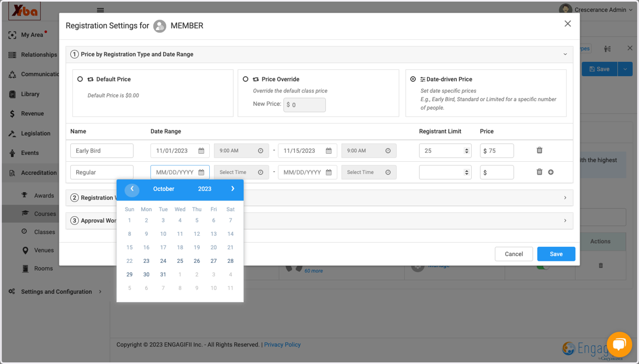Click the Cancel button in dialog

(x=514, y=254)
